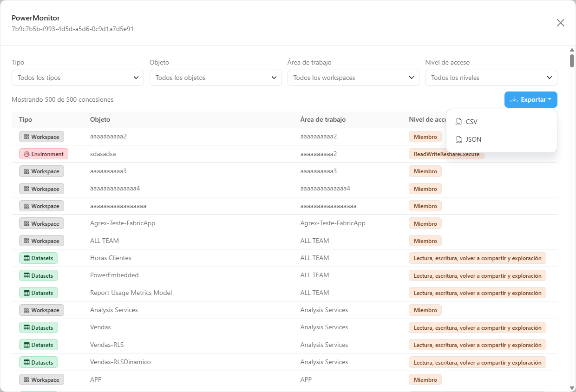Click Datasets icon for Report Usage Metrics Model
Image resolution: width=576 pixels, height=392 pixels.
tap(26, 293)
